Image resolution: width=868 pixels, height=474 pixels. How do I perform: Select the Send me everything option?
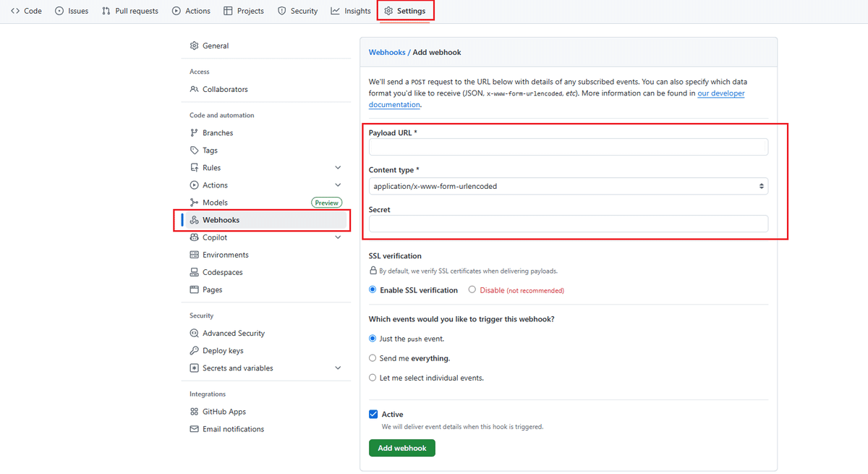tap(373, 357)
